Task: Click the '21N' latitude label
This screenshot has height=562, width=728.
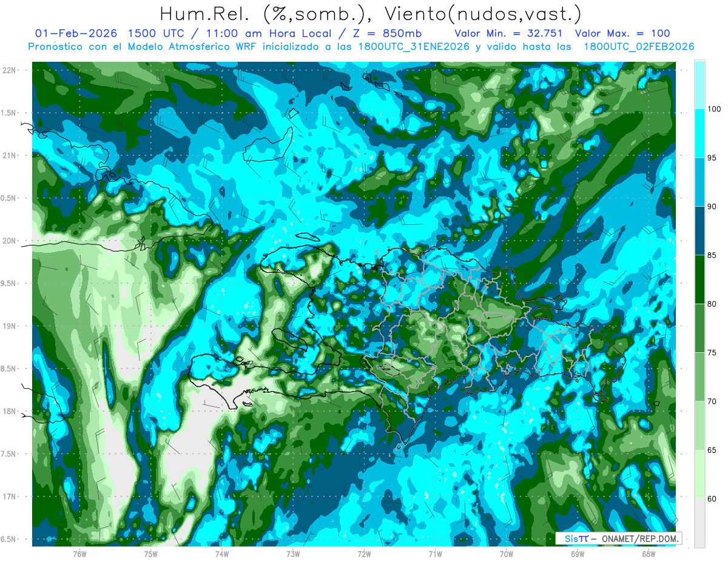Action: (x=10, y=155)
